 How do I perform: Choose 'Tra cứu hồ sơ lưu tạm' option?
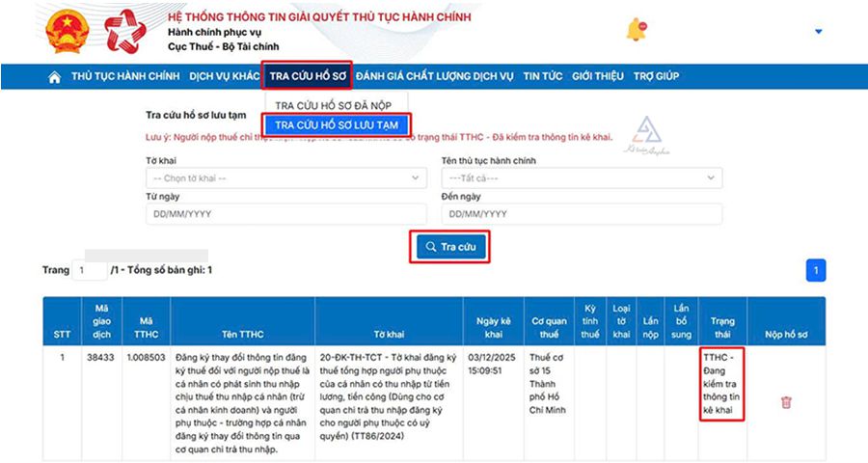339,124
